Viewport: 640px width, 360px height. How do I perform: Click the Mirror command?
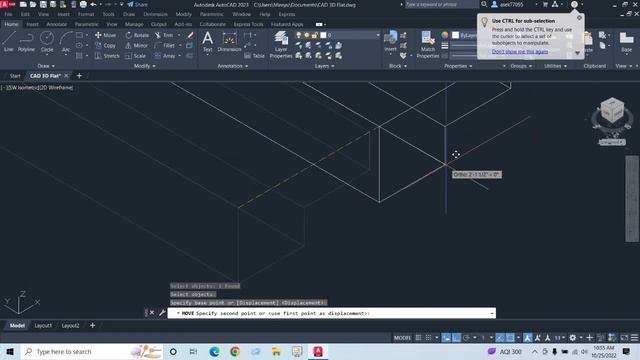tap(136, 45)
